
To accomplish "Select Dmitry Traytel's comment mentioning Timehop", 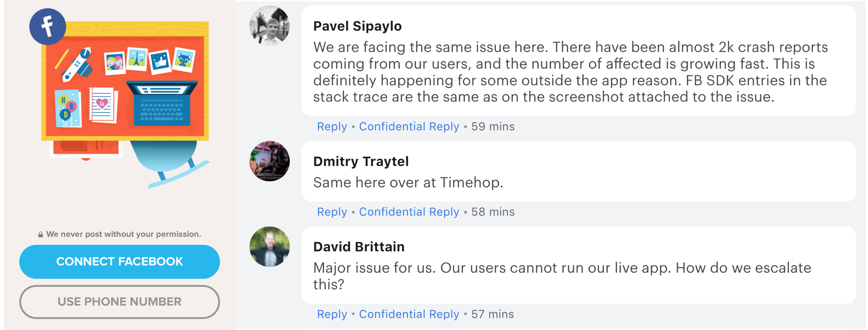I will pos(409,182).
